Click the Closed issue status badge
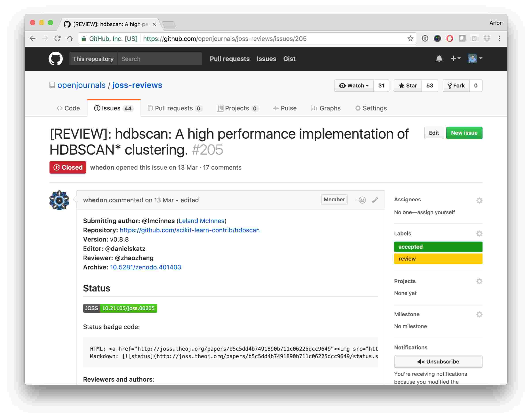The width and height of the screenshot is (532, 420). (x=68, y=167)
